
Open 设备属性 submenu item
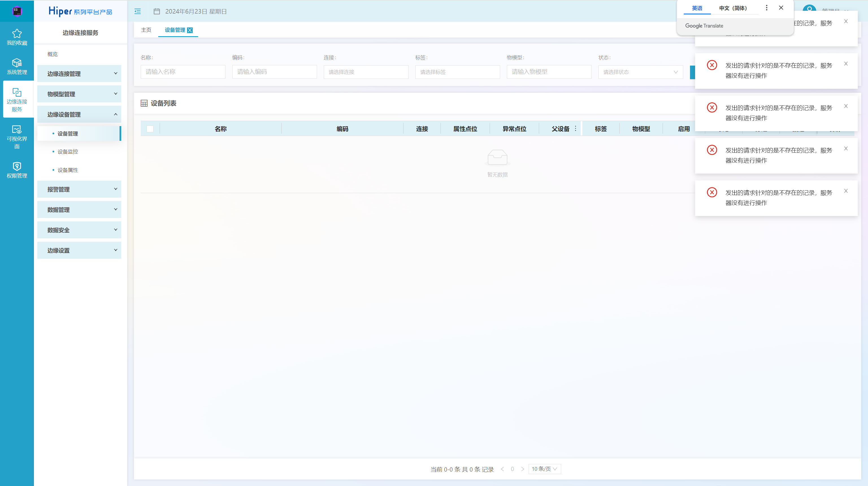[68, 170]
